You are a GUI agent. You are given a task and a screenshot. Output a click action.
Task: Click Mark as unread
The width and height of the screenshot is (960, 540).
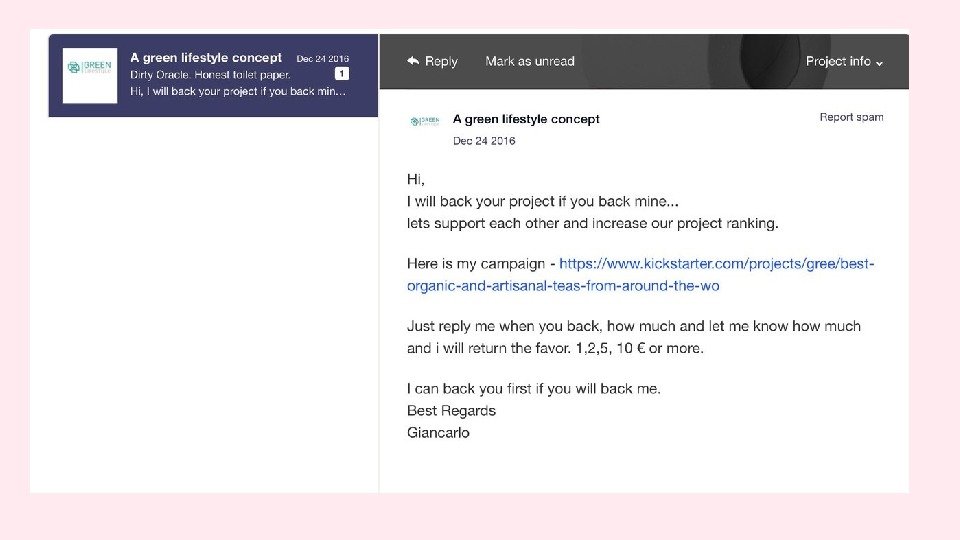pyautogui.click(x=530, y=61)
